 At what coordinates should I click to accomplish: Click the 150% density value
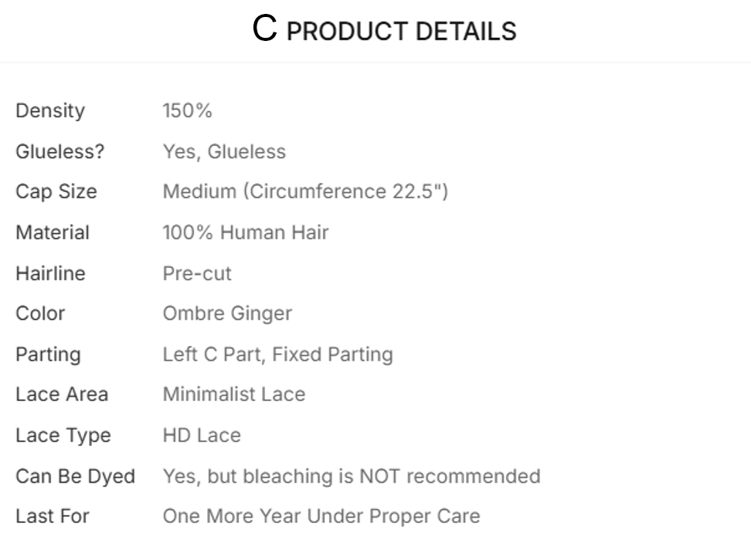tap(187, 110)
